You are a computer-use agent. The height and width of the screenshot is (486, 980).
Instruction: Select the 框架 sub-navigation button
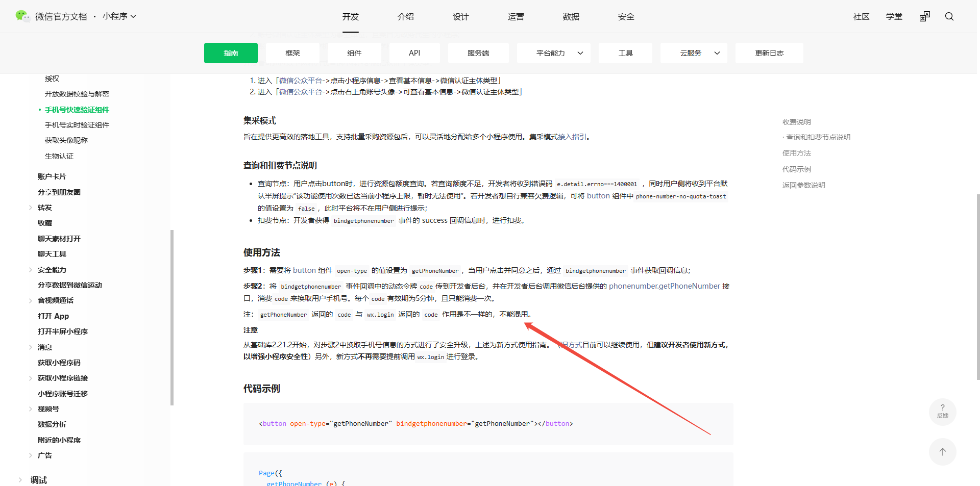point(292,53)
